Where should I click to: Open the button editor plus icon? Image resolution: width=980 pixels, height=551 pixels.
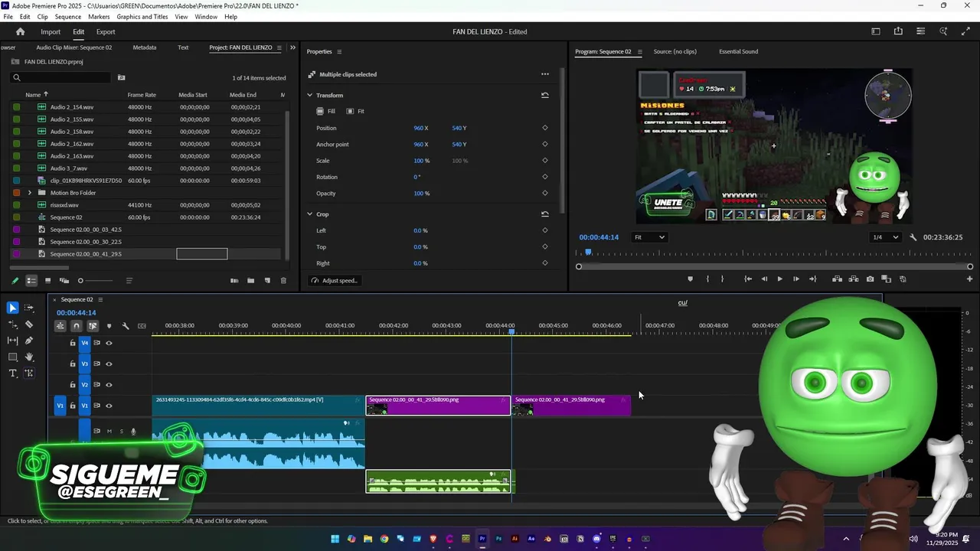[969, 279]
